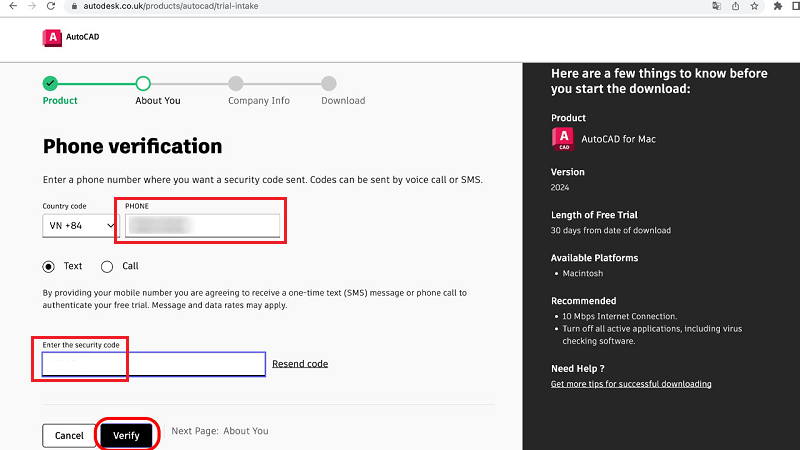Select the Call radio button

[107, 266]
